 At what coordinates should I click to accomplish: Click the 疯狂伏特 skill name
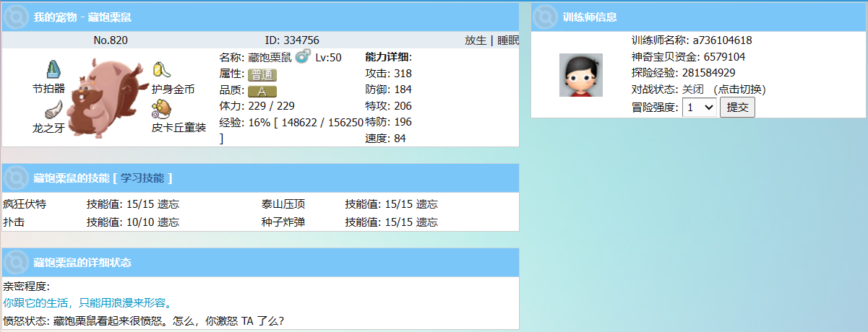click(25, 204)
